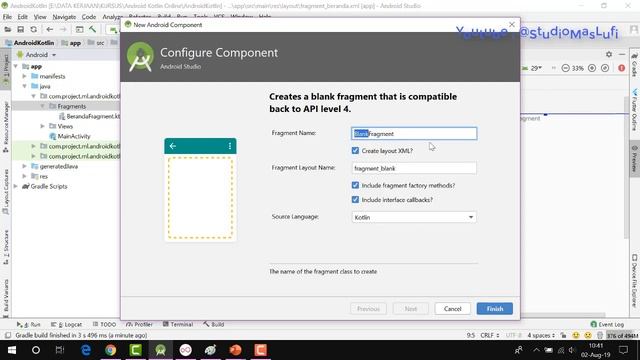Image resolution: width=640 pixels, height=360 pixels.
Task: Click the happy face feedback icon
Action: click(x=576, y=336)
